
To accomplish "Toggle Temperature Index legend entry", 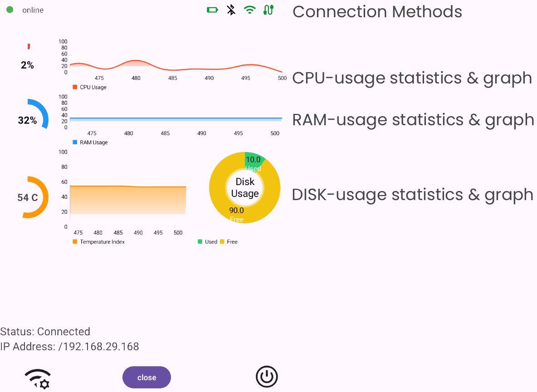I will (98, 242).
